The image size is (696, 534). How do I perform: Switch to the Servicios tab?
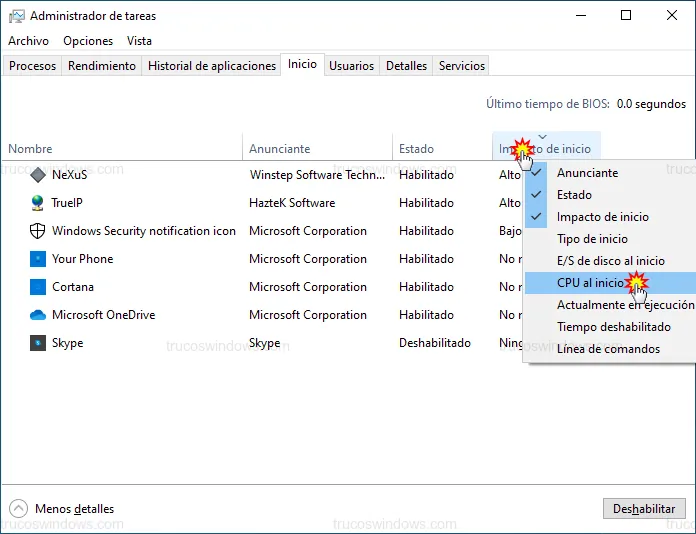click(461, 66)
